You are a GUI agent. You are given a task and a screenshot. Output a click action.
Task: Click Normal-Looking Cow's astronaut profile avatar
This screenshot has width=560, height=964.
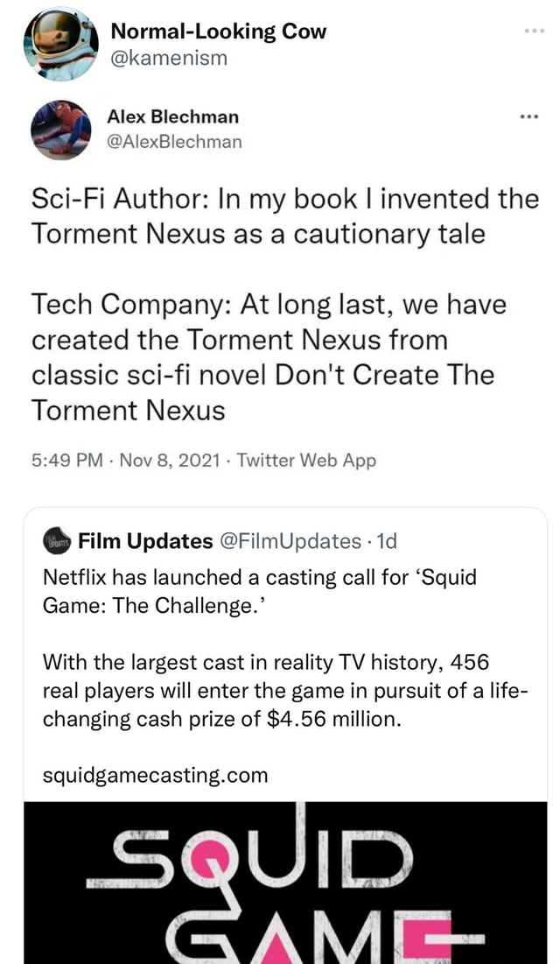[x=60, y=44]
